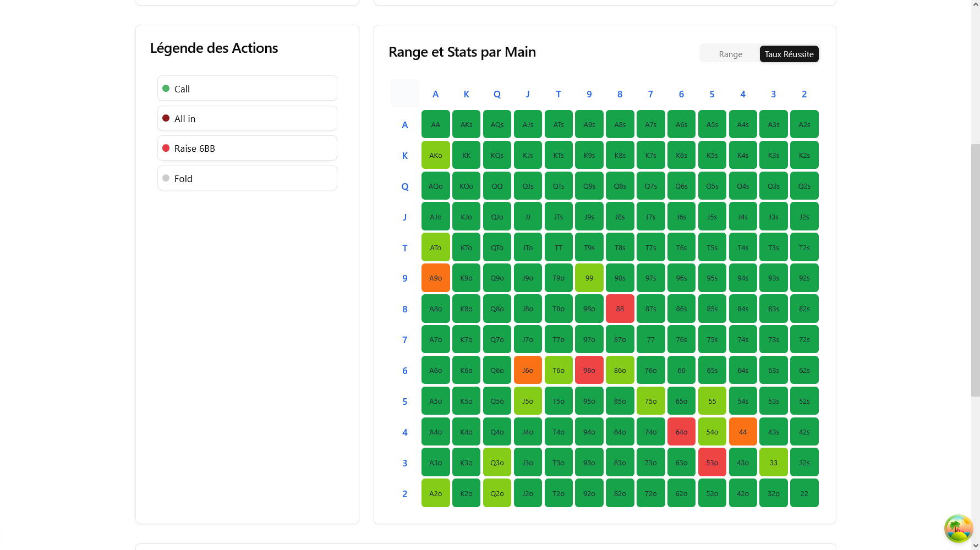Open the orange J6o hand cell

(528, 371)
